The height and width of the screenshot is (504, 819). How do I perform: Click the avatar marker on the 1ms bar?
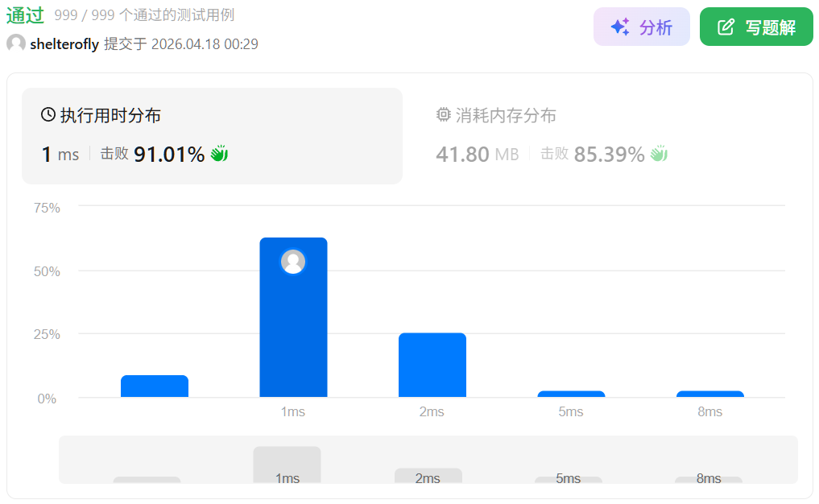click(x=293, y=262)
